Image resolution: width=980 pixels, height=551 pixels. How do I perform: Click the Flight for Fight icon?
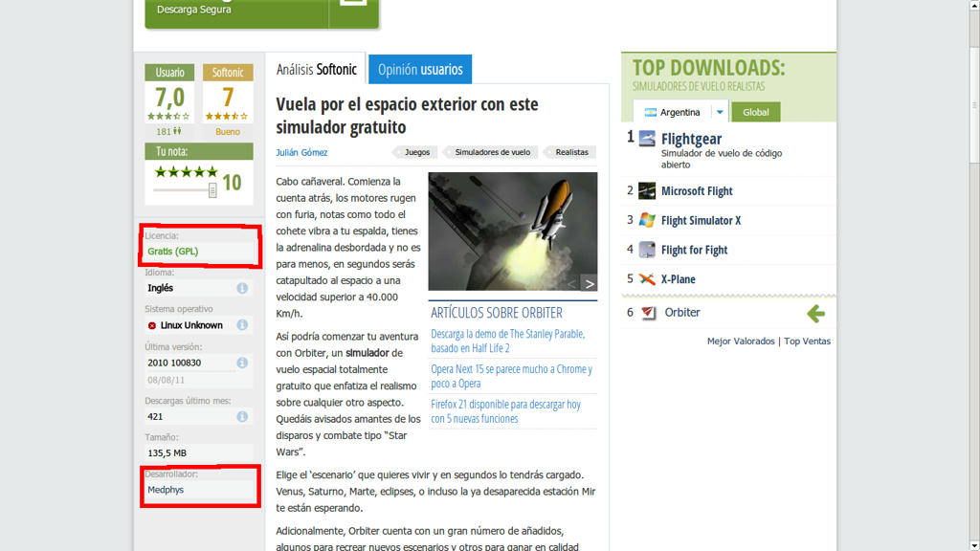tap(647, 250)
